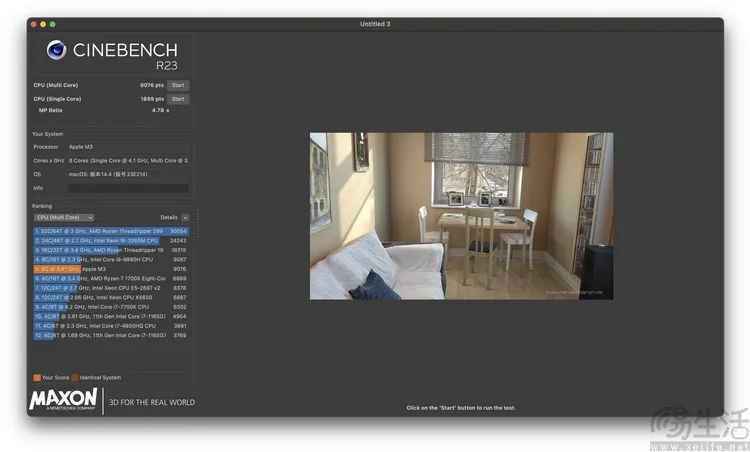Start the CPU Multi Core test
Image resolution: width=750 pixels, height=452 pixels.
178,85
